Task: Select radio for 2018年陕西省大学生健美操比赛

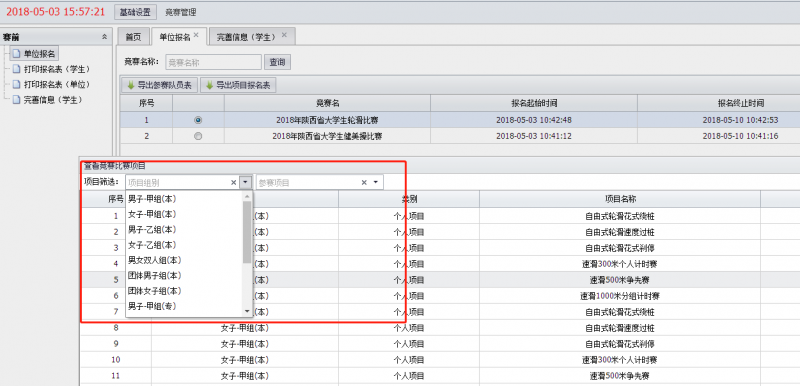Action: click(198, 136)
